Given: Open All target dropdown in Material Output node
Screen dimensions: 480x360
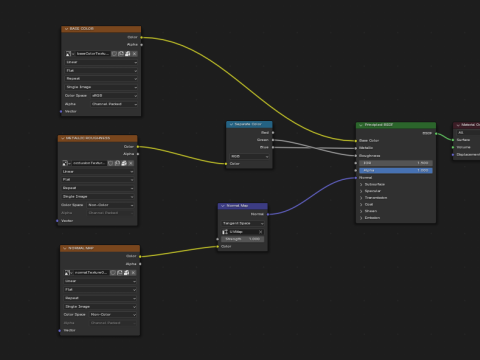Looking at the screenshot, I should (468, 133).
